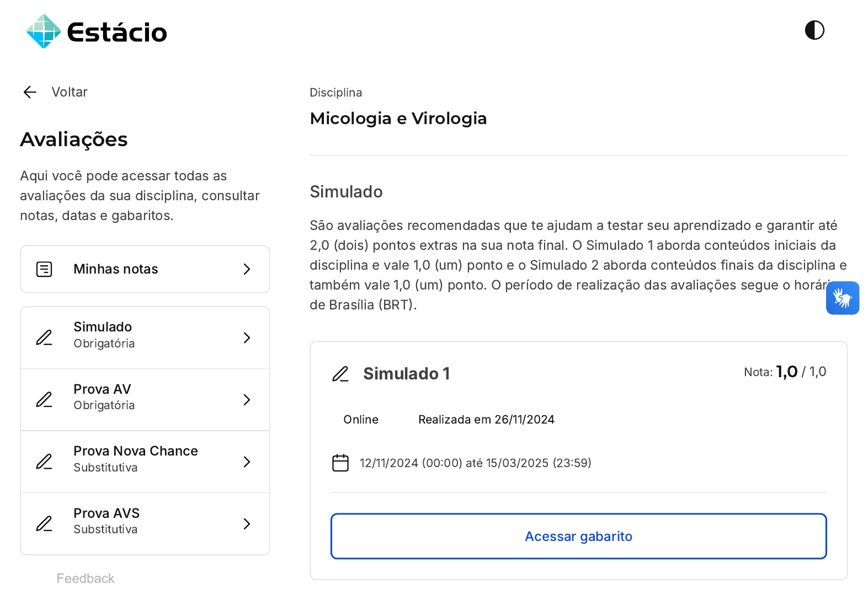Click the pencil icon beside Prova AVS
868x595 pixels.
click(x=44, y=524)
